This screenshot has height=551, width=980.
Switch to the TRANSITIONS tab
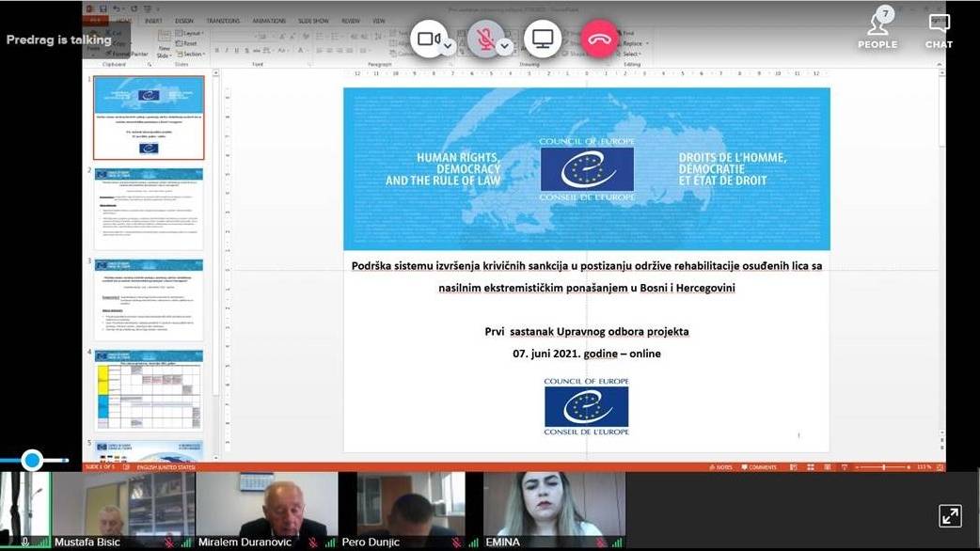223,21
